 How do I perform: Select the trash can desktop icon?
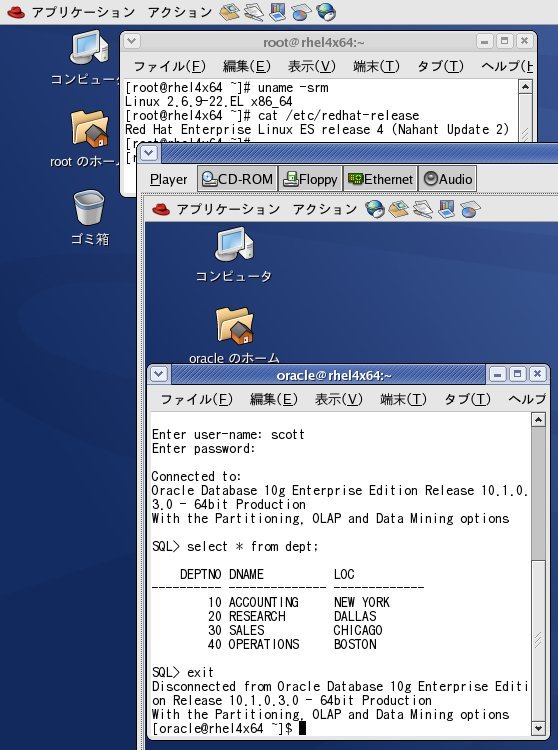89,218
